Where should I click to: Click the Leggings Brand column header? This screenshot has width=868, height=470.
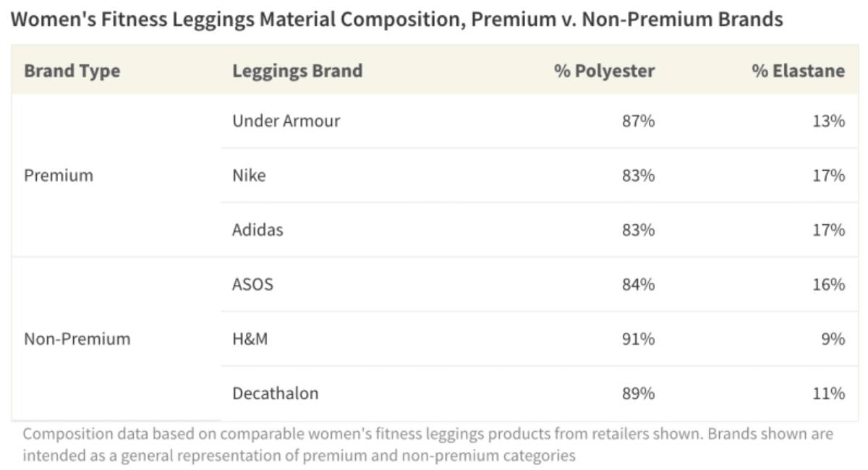pos(297,71)
